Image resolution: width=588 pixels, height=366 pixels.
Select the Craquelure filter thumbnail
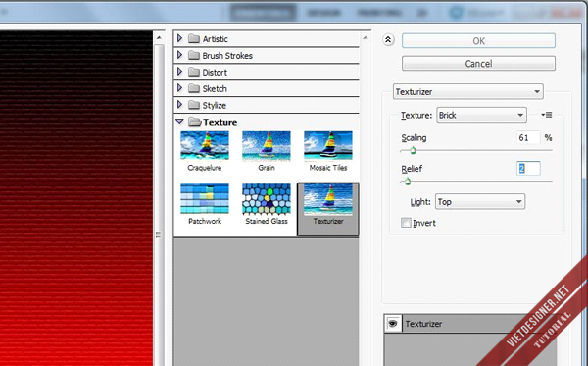[205, 145]
